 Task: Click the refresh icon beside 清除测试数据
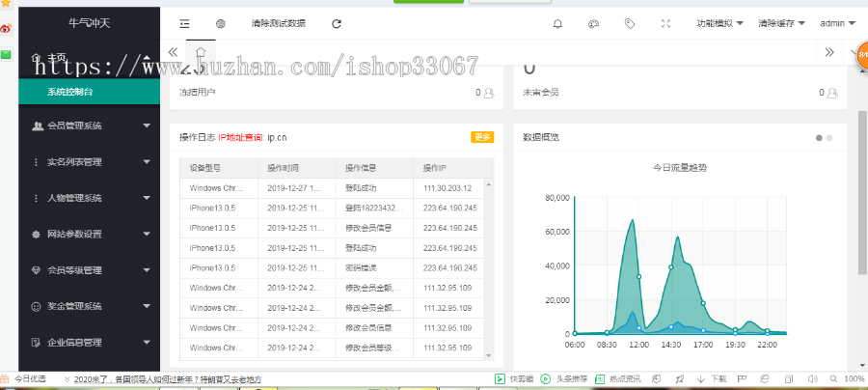tap(337, 23)
